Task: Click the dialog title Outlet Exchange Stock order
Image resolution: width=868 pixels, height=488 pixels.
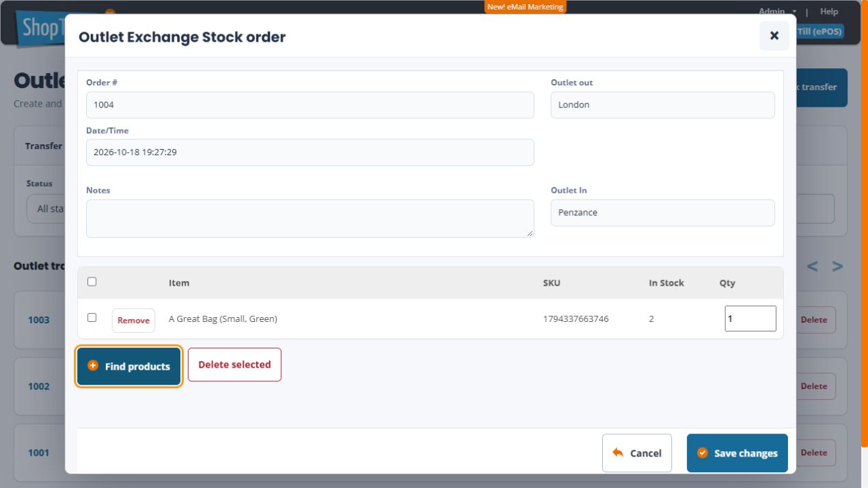Action: click(182, 37)
